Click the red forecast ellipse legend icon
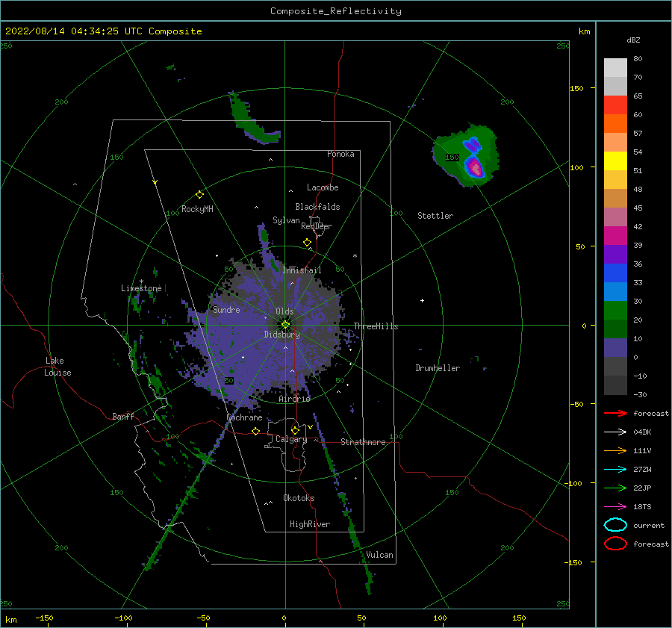 (x=615, y=544)
